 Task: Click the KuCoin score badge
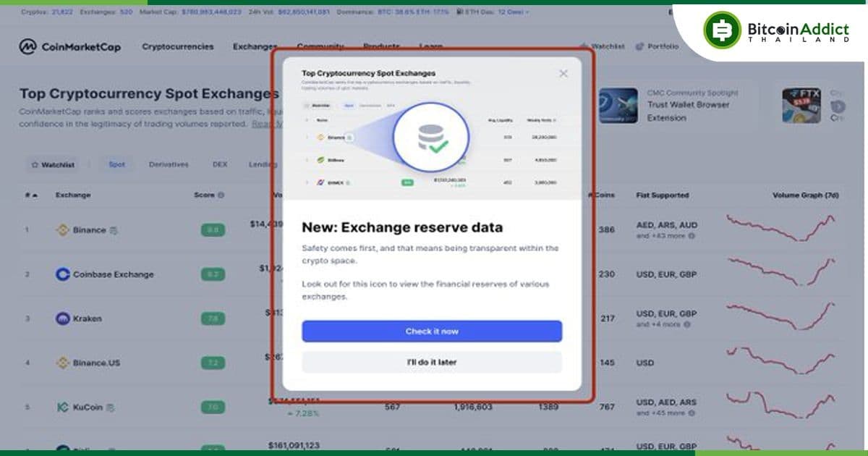(x=213, y=408)
